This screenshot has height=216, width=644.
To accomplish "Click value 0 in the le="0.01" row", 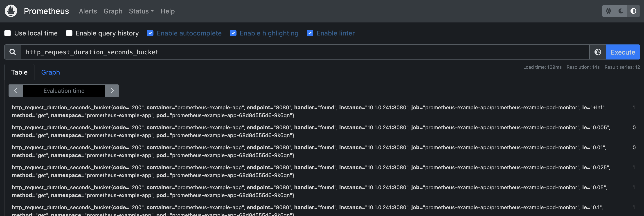I will tap(634, 148).
